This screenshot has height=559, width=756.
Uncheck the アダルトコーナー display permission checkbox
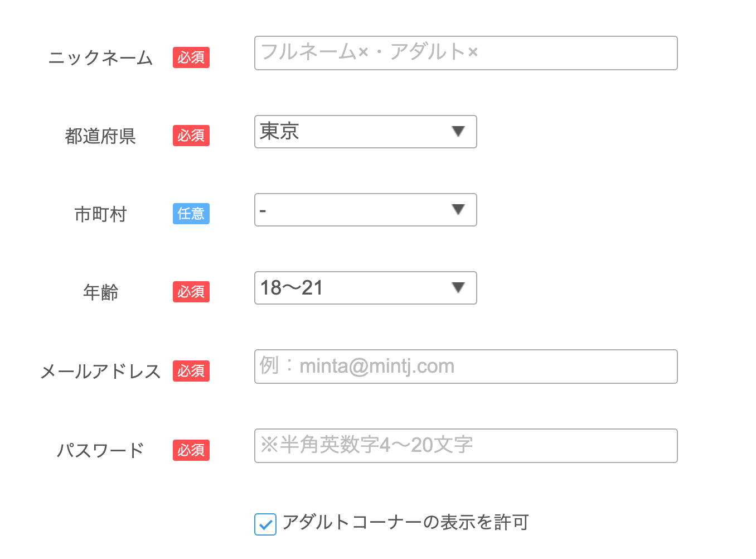pos(265,524)
